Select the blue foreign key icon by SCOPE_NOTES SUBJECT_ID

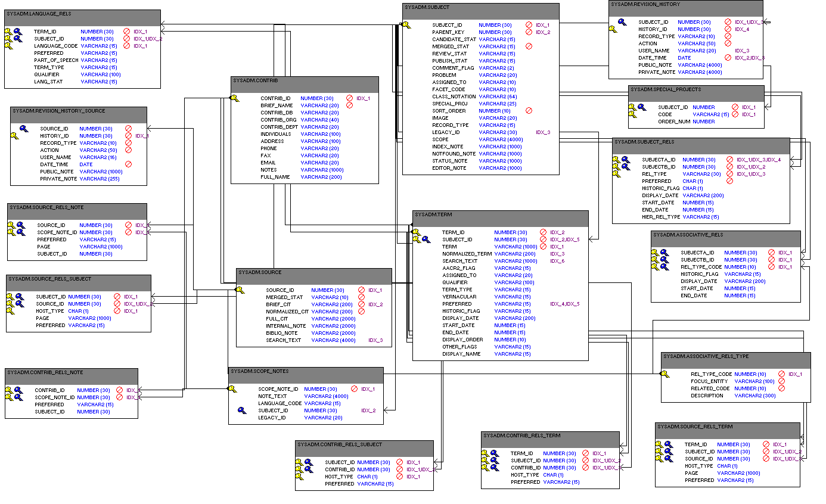coord(241,410)
